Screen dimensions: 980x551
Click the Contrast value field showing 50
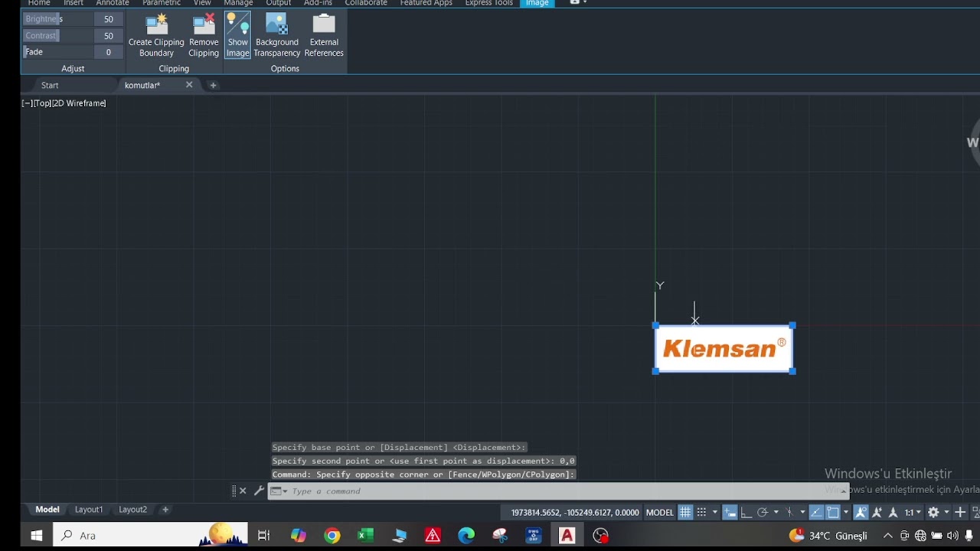coord(108,36)
